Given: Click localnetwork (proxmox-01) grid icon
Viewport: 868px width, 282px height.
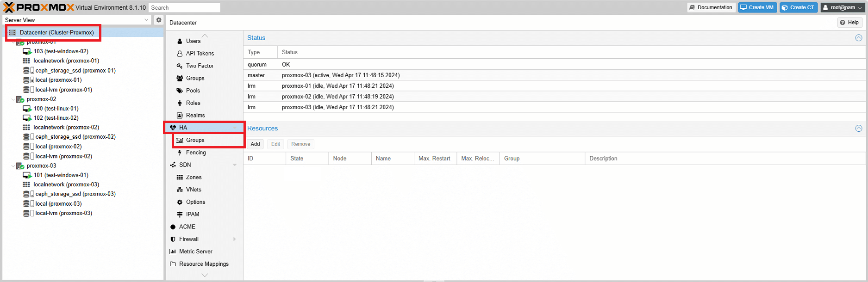Looking at the screenshot, I should coord(26,61).
